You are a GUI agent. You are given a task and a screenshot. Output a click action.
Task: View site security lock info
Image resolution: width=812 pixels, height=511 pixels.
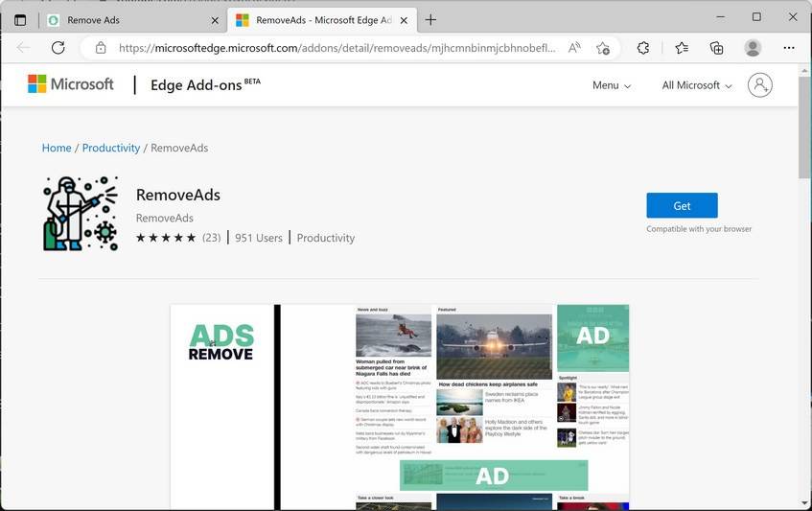pyautogui.click(x=101, y=48)
